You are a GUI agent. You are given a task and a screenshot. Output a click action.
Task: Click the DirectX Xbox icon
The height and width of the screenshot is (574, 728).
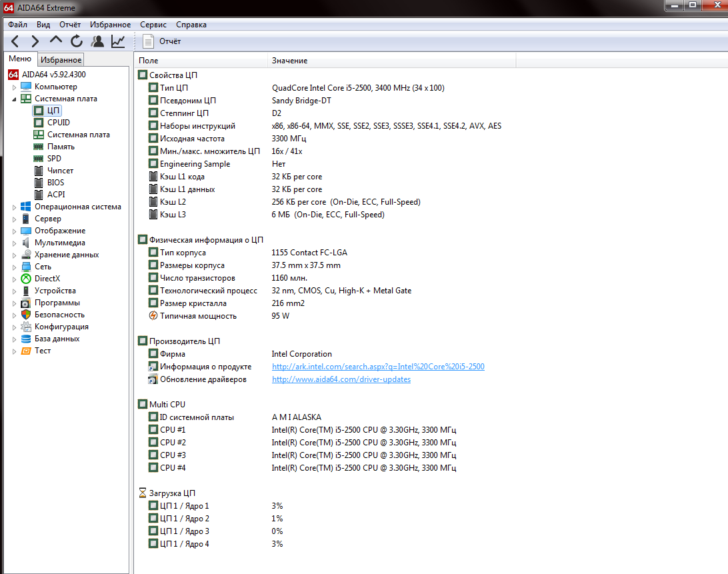pos(26,279)
